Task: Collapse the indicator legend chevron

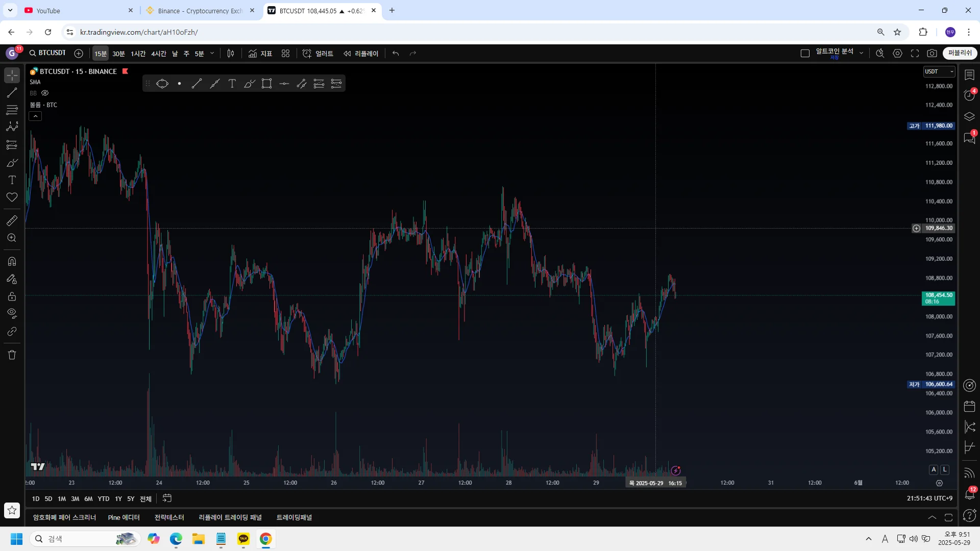Action: pos(35,116)
